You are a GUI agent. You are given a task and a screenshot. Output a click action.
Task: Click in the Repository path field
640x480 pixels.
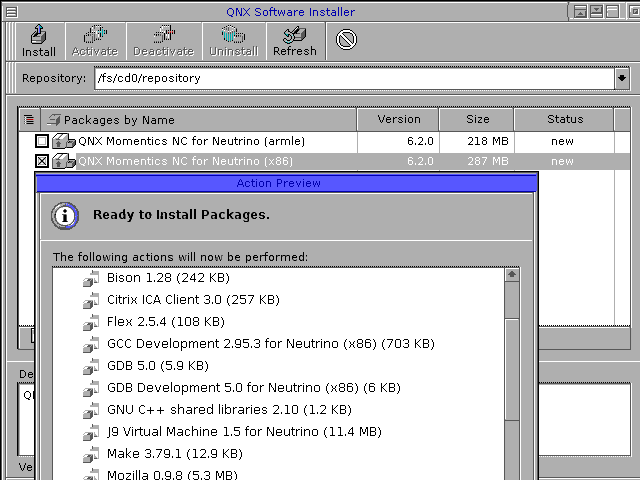tap(350, 78)
